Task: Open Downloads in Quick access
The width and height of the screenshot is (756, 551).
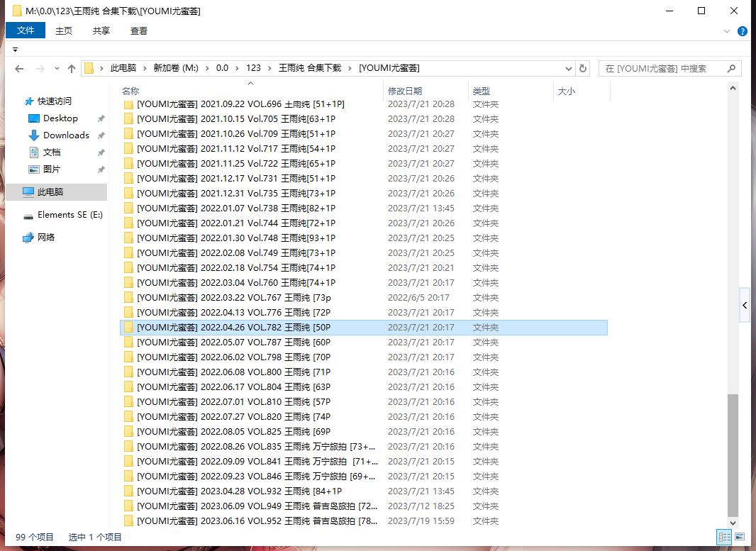Action: pyautogui.click(x=66, y=135)
